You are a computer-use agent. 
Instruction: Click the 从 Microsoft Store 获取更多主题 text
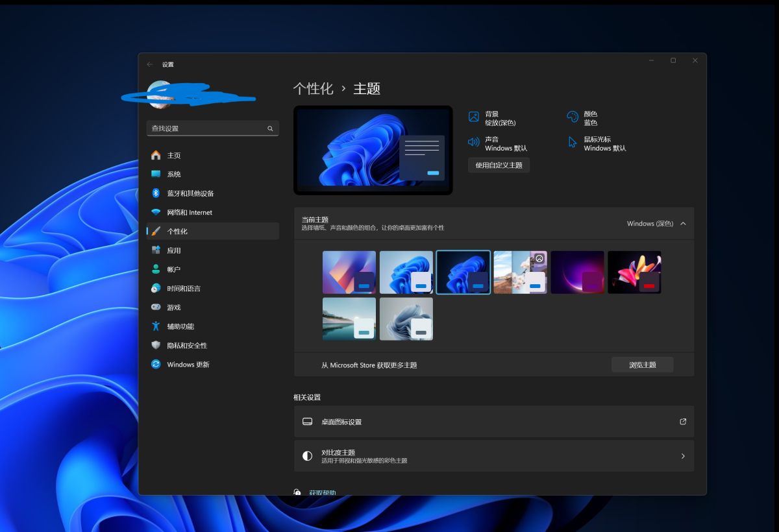[369, 365]
